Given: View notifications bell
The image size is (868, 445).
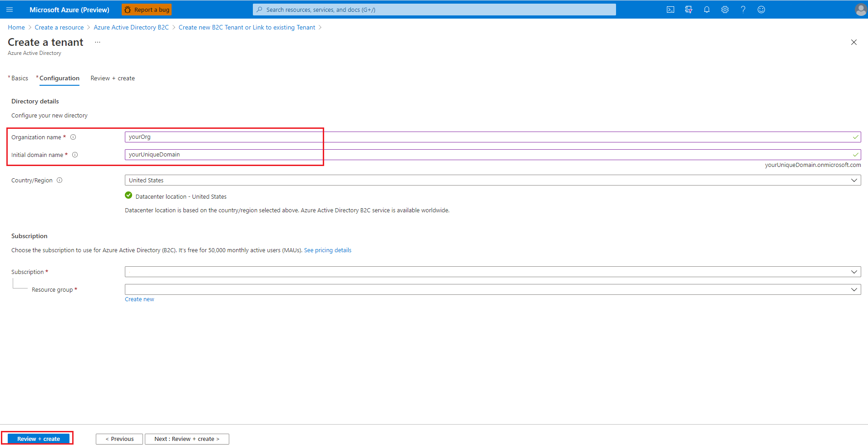Looking at the screenshot, I should [x=707, y=9].
